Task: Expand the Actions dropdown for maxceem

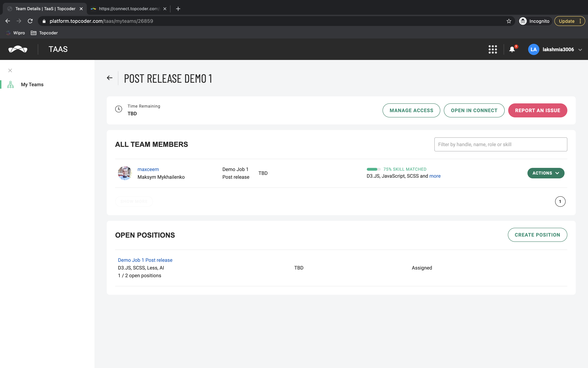Action: pyautogui.click(x=546, y=173)
